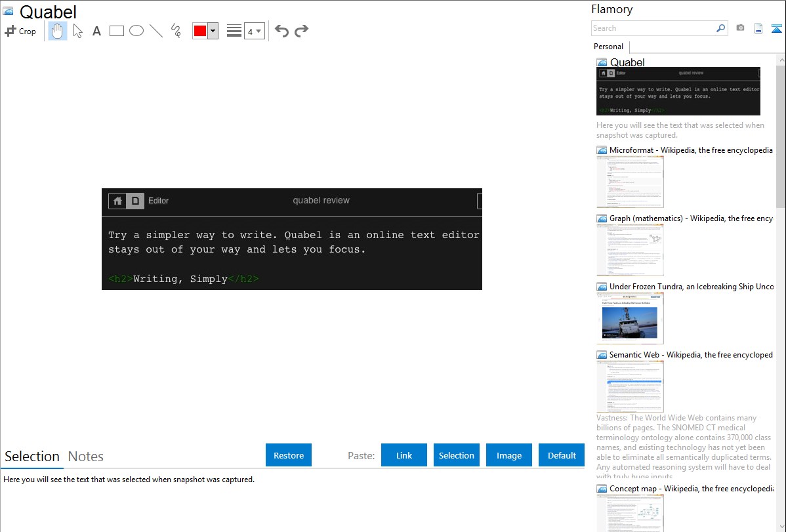
Task: Click the sidebar scrollbar up arrow
Action: coord(781,60)
